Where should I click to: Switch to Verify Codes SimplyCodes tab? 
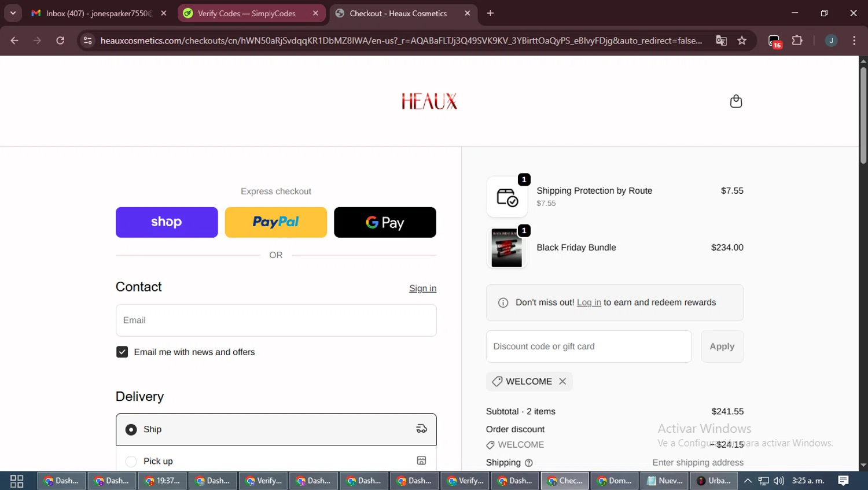click(251, 13)
